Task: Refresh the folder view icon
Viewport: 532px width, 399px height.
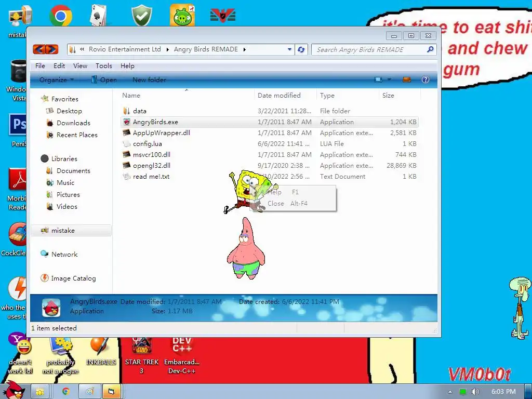Action: [x=301, y=49]
